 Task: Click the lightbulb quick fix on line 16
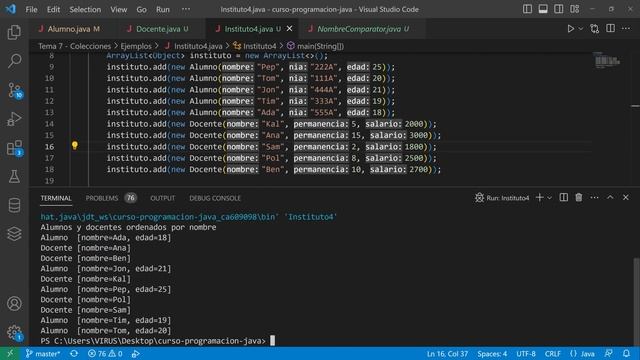click(75, 145)
